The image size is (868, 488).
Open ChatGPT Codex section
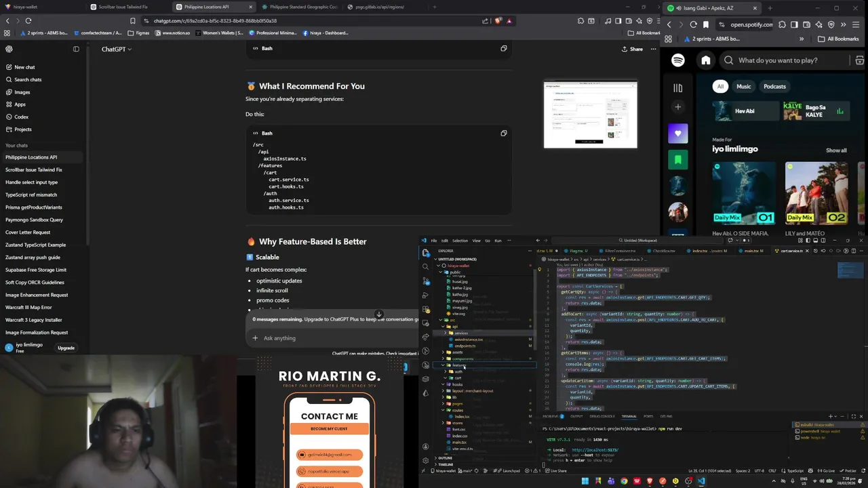pyautogui.click(x=21, y=117)
